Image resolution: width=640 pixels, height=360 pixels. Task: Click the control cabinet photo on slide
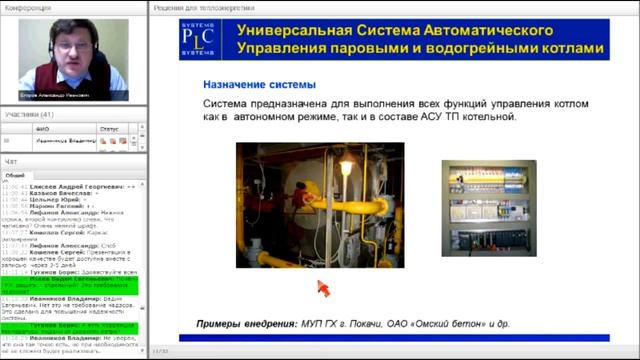(x=489, y=208)
